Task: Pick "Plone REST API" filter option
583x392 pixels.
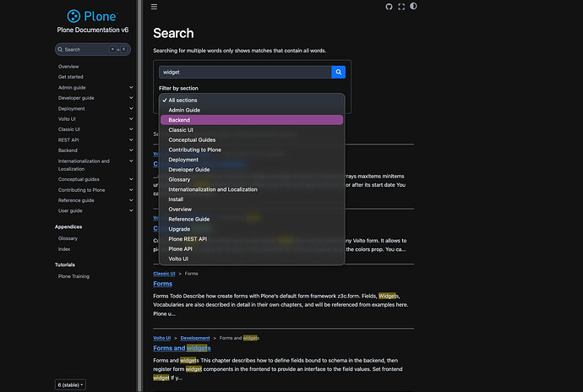Action: coord(188,239)
